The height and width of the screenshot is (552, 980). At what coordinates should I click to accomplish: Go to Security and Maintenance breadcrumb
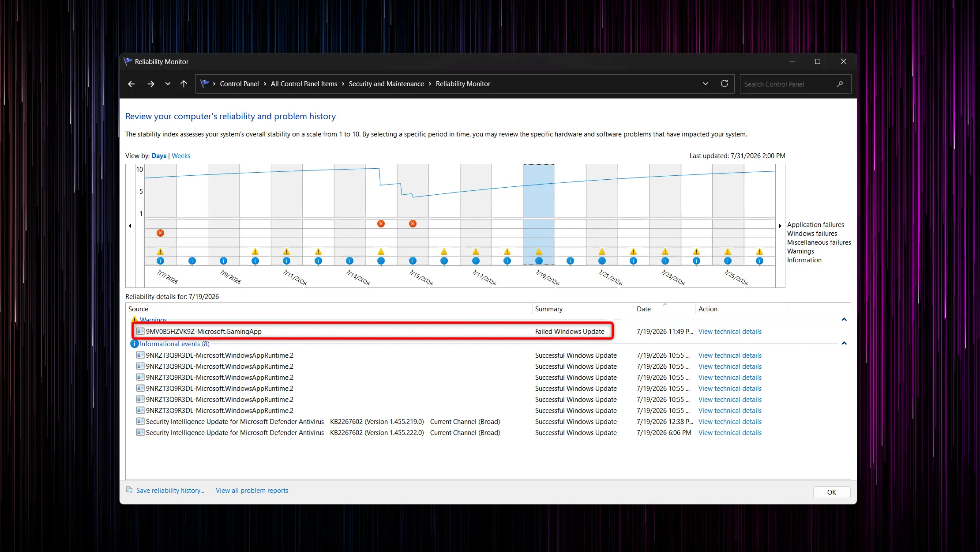click(x=386, y=84)
